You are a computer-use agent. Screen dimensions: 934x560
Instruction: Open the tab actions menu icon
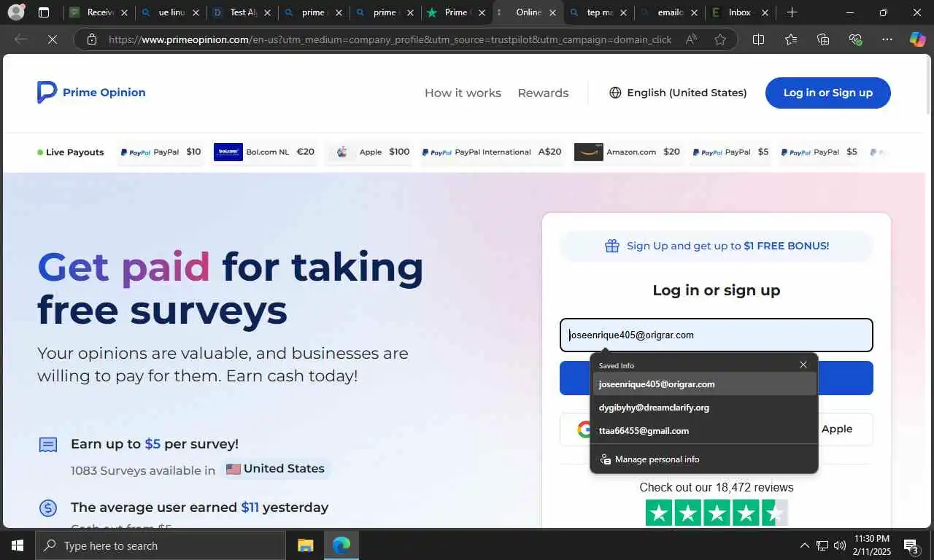44,12
